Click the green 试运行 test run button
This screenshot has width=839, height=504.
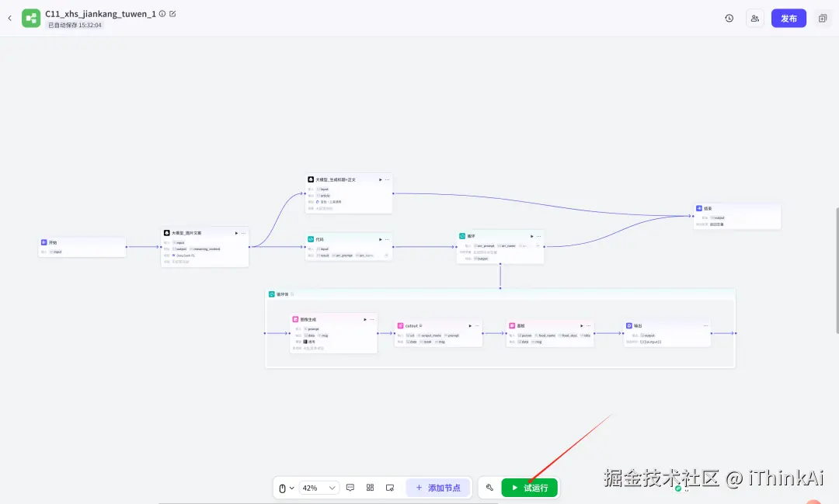pyautogui.click(x=531, y=488)
